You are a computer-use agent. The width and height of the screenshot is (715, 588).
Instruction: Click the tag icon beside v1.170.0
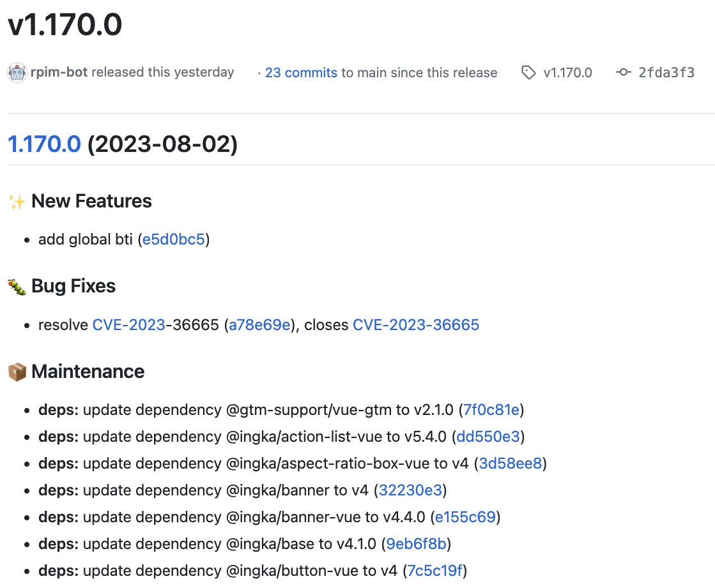[x=528, y=72]
